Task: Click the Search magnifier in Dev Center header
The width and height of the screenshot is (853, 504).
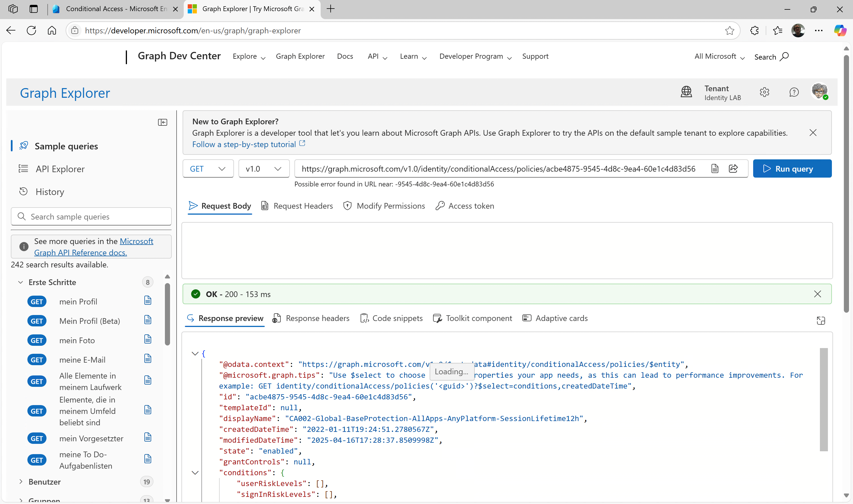Action: (784, 56)
